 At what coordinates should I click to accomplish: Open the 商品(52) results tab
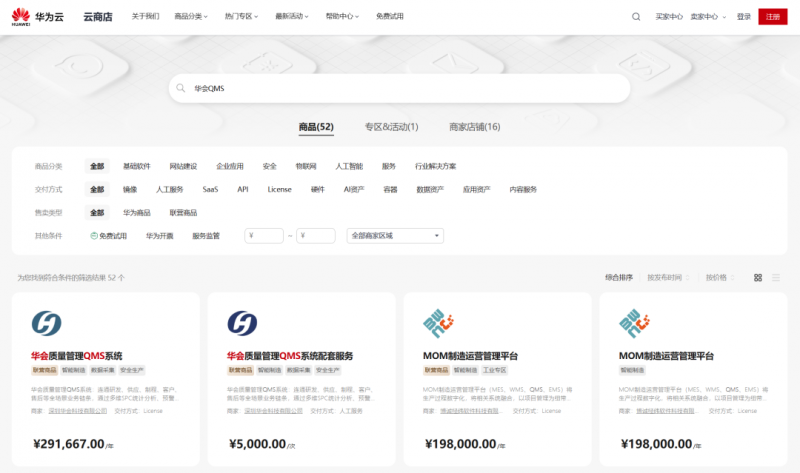click(x=316, y=127)
